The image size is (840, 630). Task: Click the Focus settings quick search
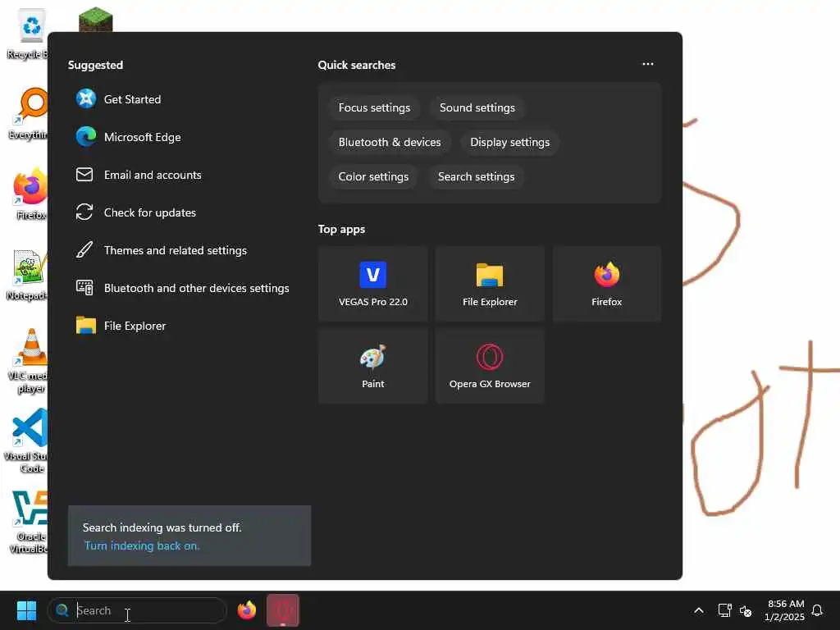374,107
